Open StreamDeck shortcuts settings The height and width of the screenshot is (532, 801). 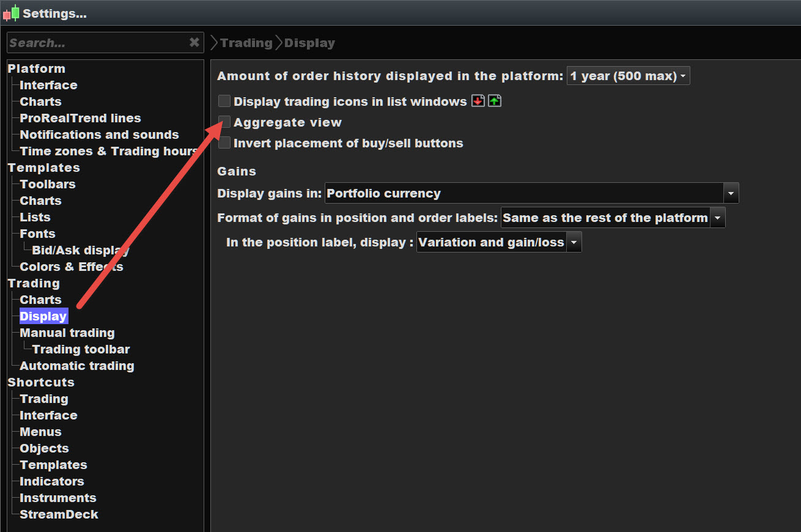pyautogui.click(x=59, y=514)
